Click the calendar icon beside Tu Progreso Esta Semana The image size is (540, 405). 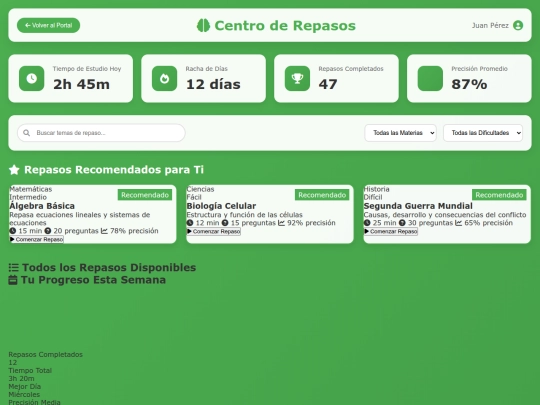(13, 280)
